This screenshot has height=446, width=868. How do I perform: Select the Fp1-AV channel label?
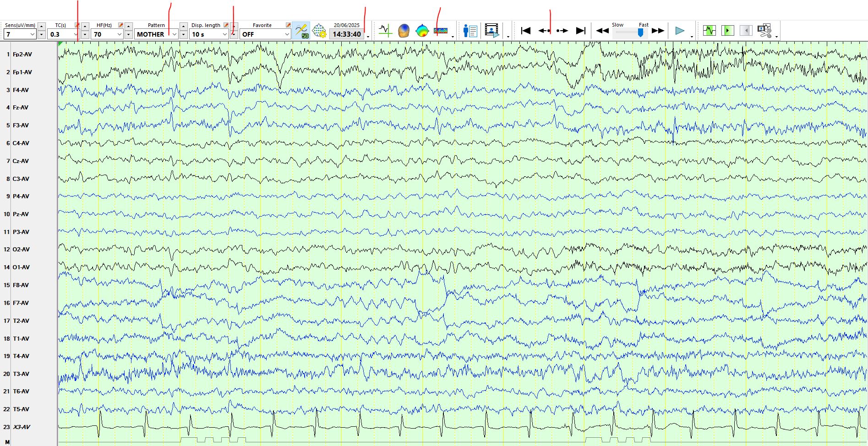[22, 72]
